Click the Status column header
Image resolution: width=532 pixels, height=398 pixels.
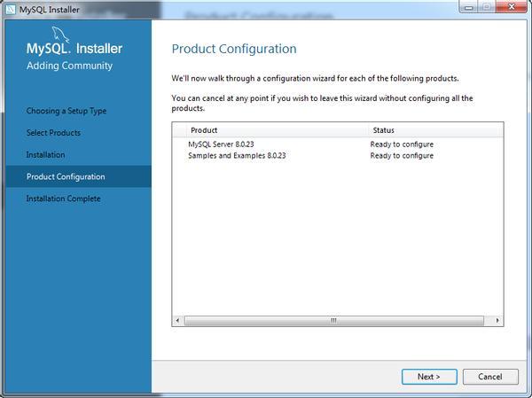coord(435,130)
